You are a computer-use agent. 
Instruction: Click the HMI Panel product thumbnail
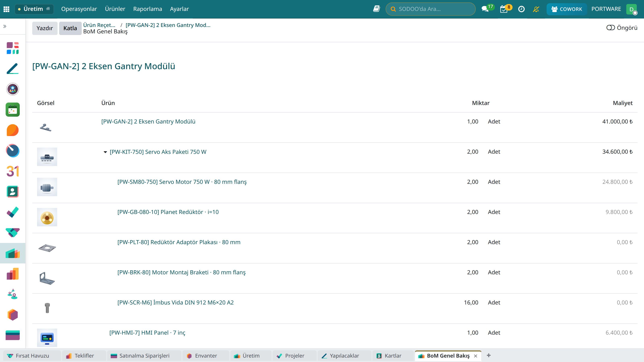click(47, 338)
